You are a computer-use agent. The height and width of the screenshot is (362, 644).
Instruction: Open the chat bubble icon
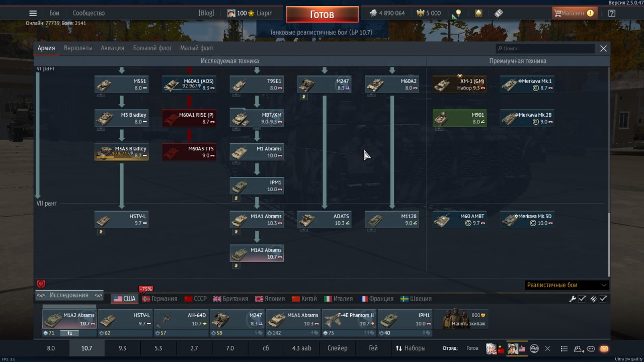591,348
